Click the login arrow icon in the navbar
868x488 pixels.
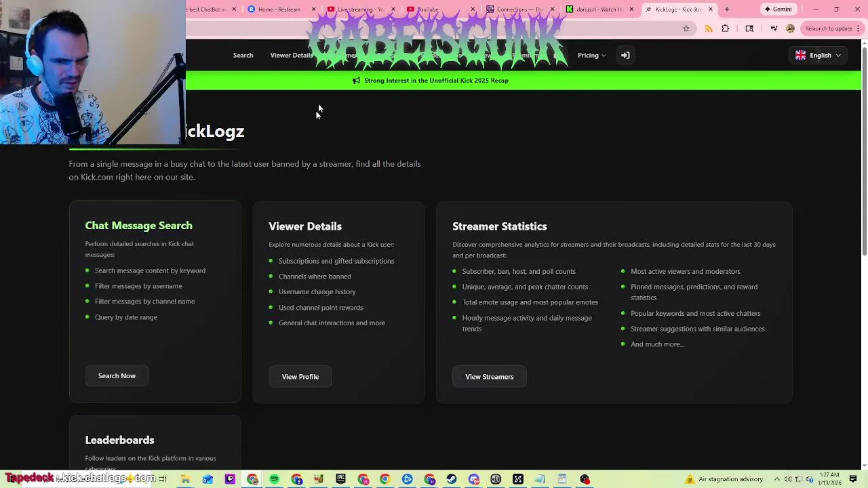click(x=625, y=56)
